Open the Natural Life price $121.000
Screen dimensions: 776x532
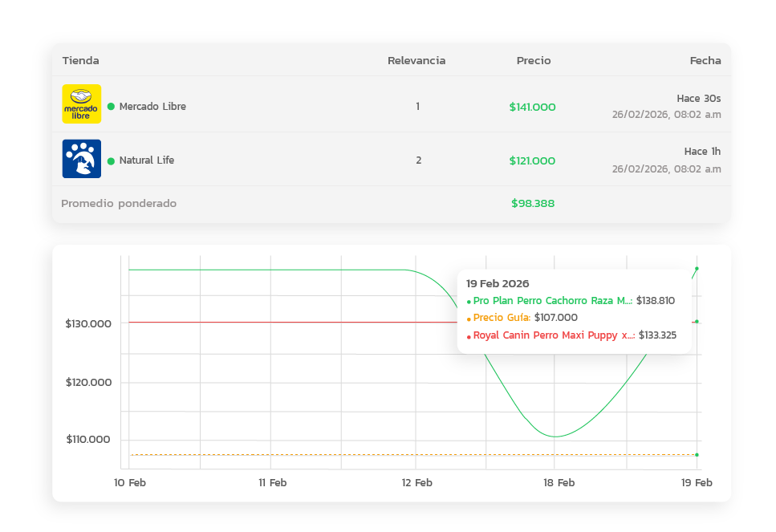[x=532, y=160]
